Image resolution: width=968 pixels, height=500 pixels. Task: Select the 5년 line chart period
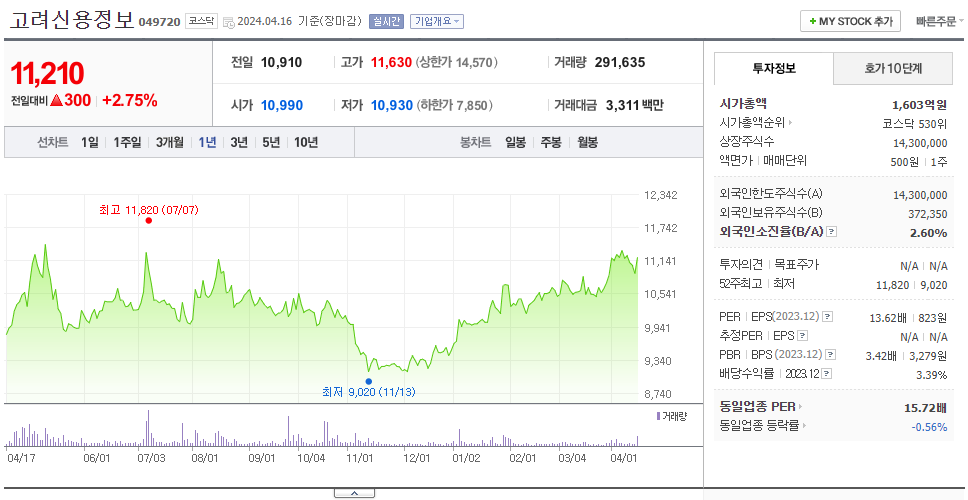click(x=271, y=143)
